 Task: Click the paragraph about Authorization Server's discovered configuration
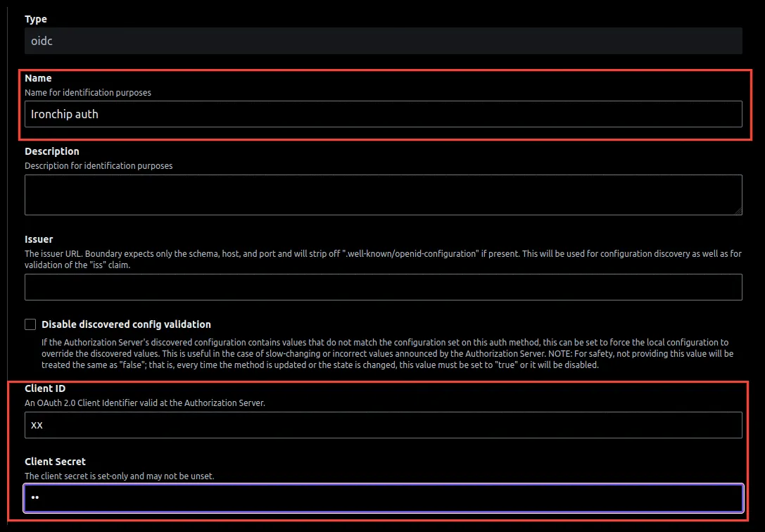tap(387, 353)
